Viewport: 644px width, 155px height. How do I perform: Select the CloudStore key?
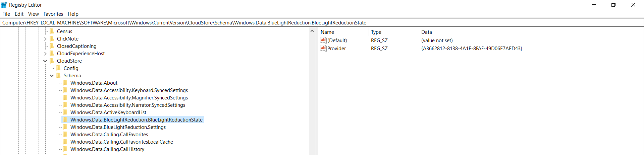tap(69, 61)
